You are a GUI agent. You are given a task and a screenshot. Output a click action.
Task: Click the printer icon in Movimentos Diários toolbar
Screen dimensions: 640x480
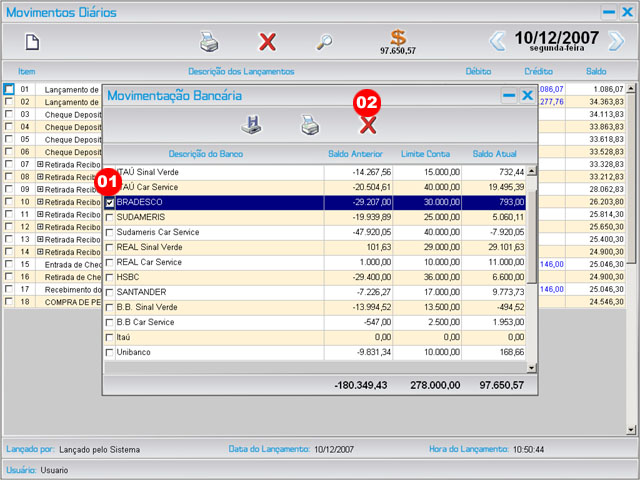pos(208,42)
